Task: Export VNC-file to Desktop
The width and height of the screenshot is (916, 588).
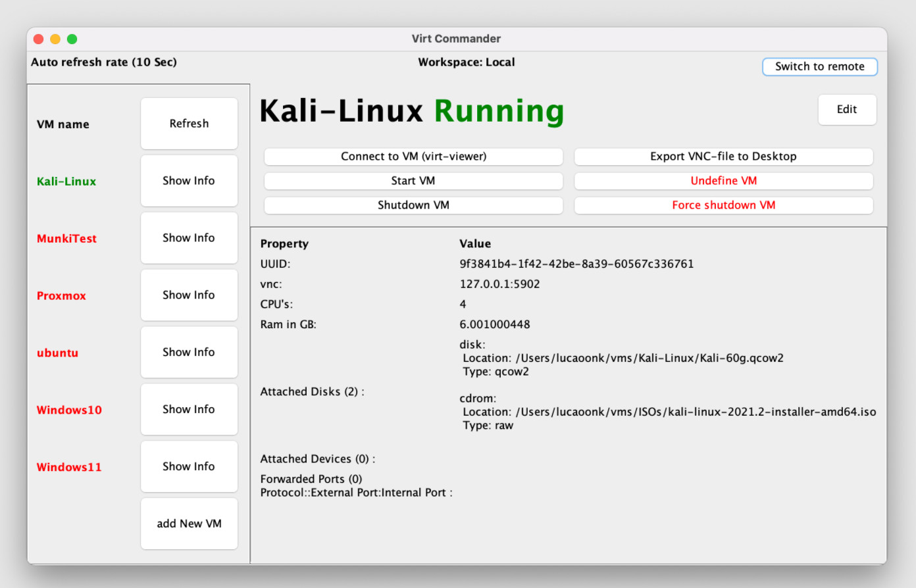Action: pos(723,157)
